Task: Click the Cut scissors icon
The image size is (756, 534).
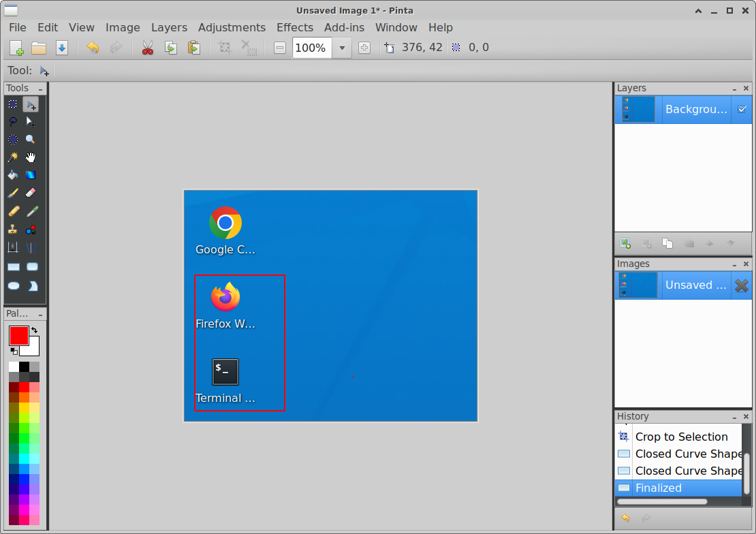Action: 148,48
